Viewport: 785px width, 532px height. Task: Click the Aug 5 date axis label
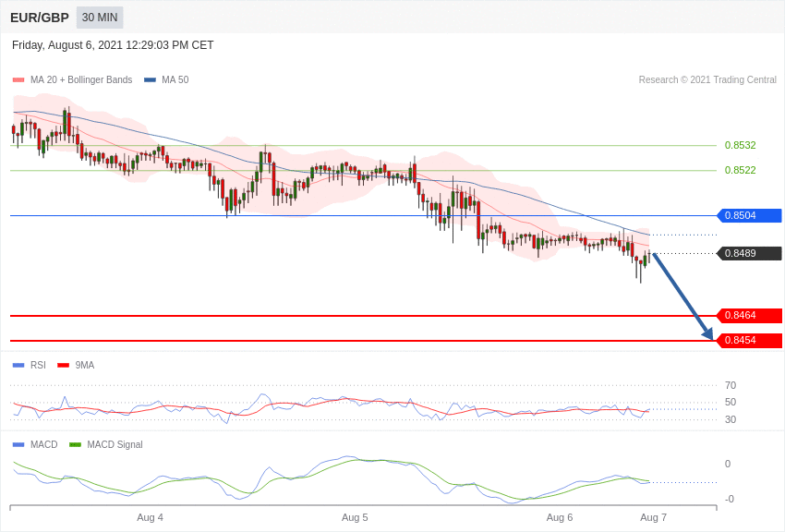coord(355,517)
